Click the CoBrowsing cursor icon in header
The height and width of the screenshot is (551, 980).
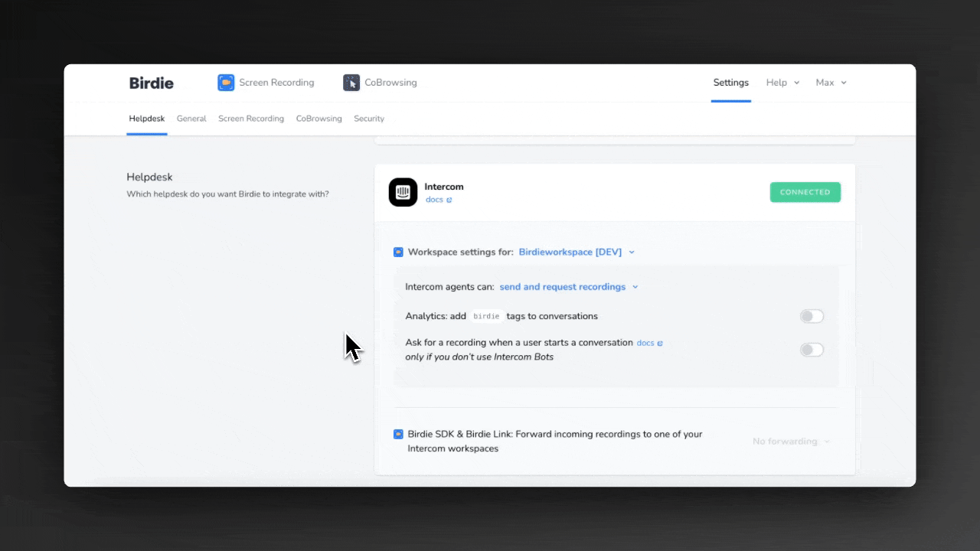coord(351,83)
